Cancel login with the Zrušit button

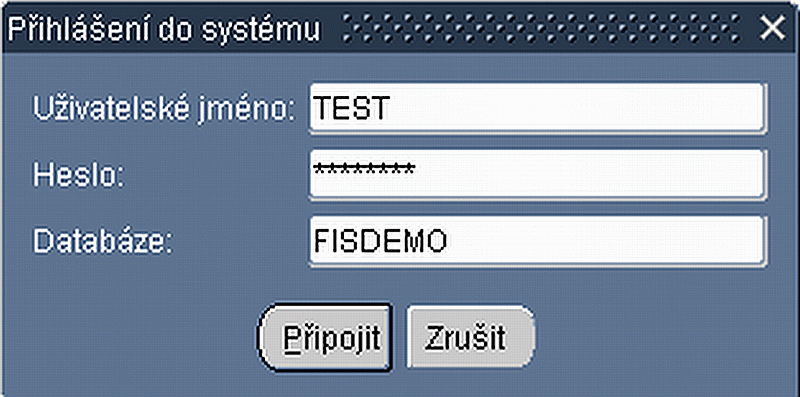471,337
